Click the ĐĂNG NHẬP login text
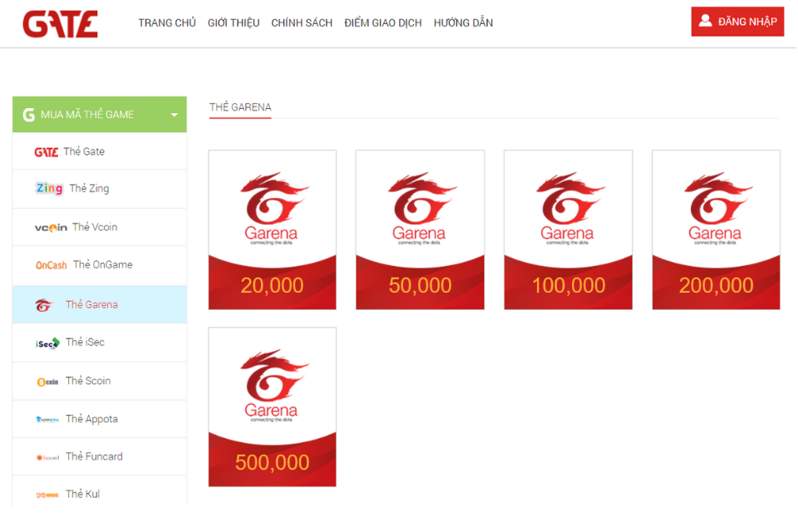The width and height of the screenshot is (798, 532). click(747, 22)
